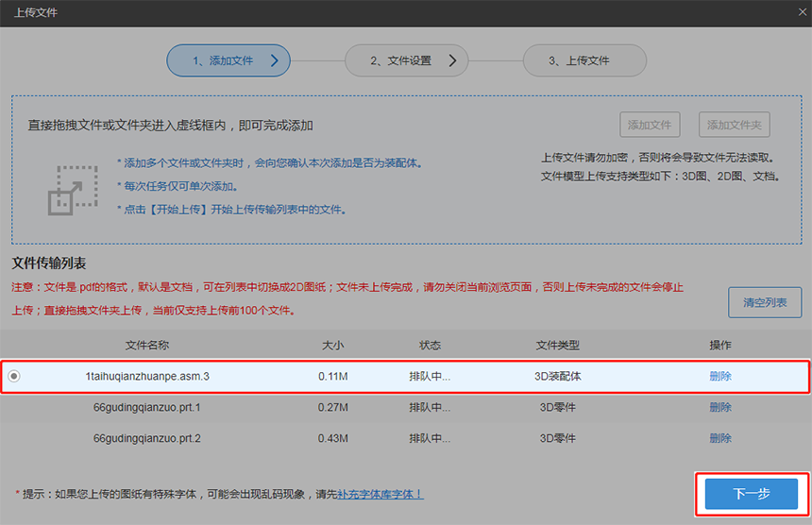
Task: Select the radio button for 1taihuqianzhuanpe.asm.3
Action: click(14, 376)
